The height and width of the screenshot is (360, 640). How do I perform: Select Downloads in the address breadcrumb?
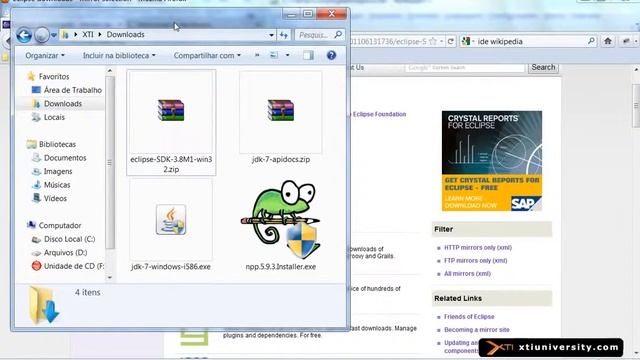click(126, 35)
